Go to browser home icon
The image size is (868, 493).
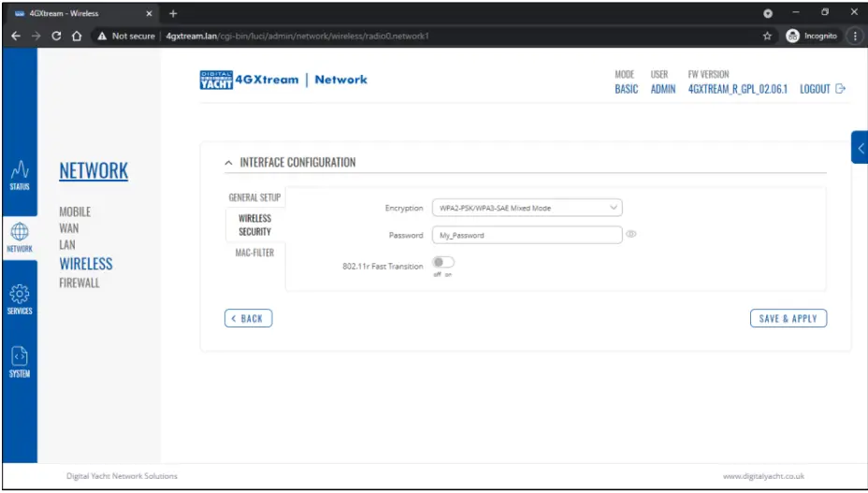click(x=79, y=36)
